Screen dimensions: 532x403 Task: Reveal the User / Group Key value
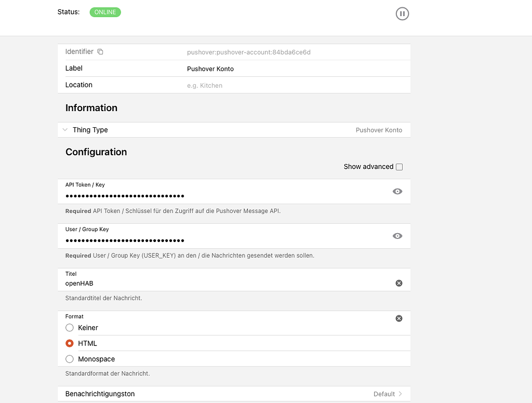[397, 236]
